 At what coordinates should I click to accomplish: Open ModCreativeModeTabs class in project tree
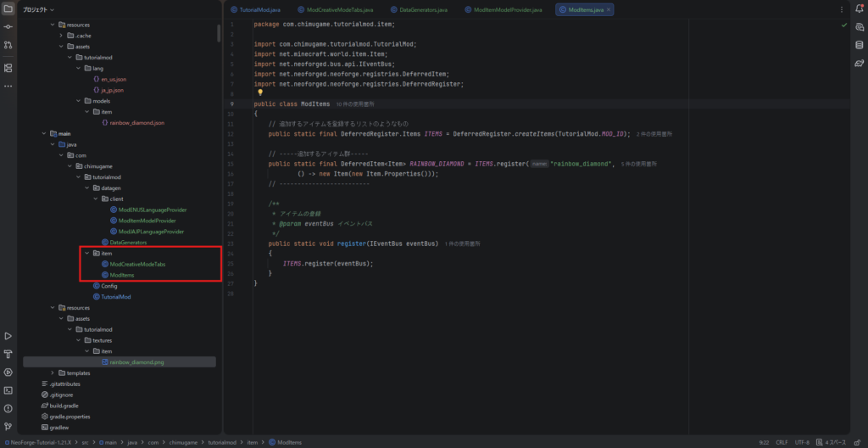point(137,264)
